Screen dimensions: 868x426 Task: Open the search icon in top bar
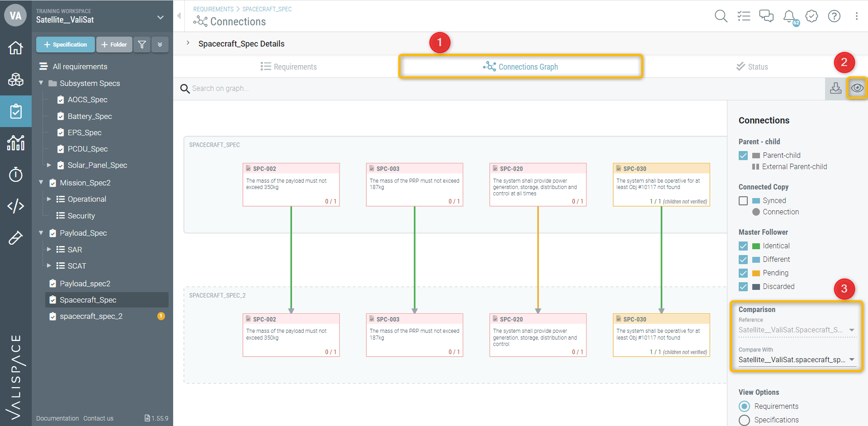point(721,16)
